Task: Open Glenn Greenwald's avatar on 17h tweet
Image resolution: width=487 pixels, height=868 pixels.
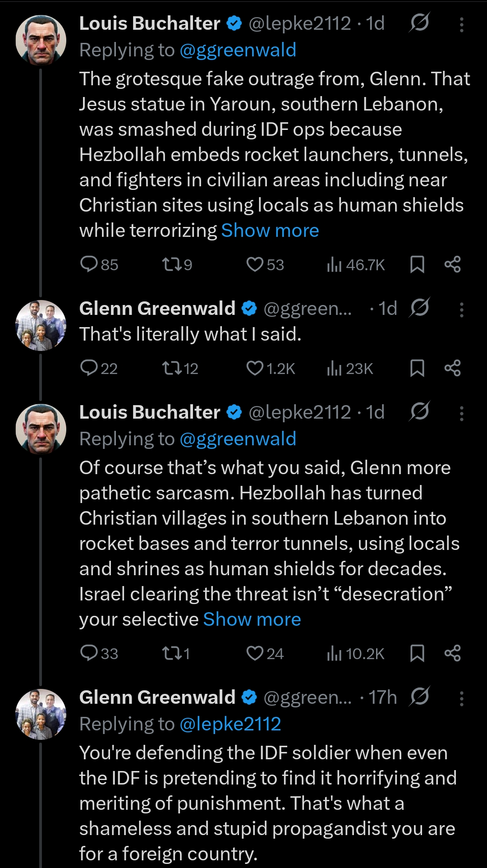Action: click(x=41, y=714)
